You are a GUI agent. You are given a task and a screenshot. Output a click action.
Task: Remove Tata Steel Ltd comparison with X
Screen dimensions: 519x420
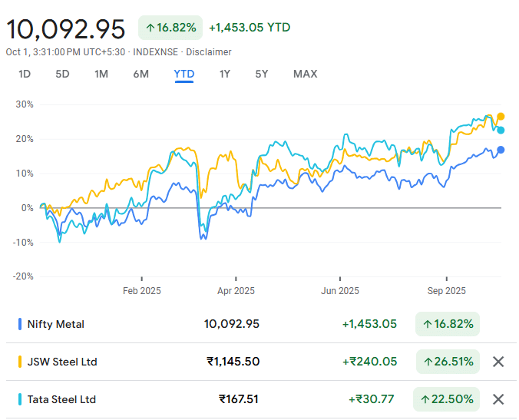click(498, 399)
